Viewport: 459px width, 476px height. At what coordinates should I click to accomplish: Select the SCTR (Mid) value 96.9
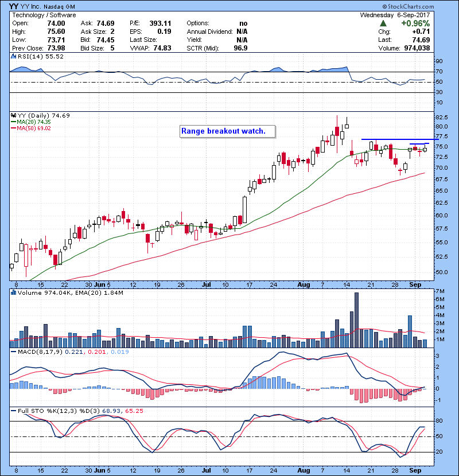240,48
